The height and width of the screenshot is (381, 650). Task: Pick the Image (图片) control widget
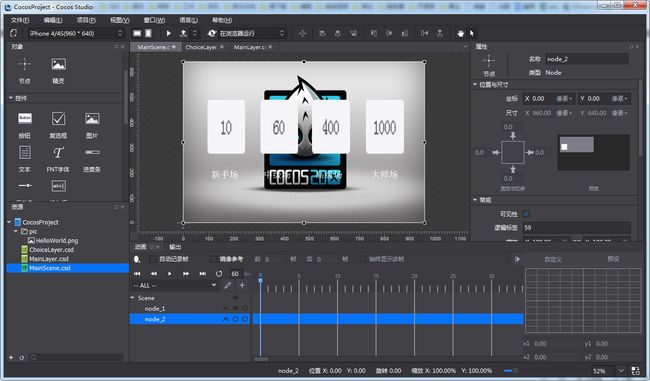pos(92,119)
